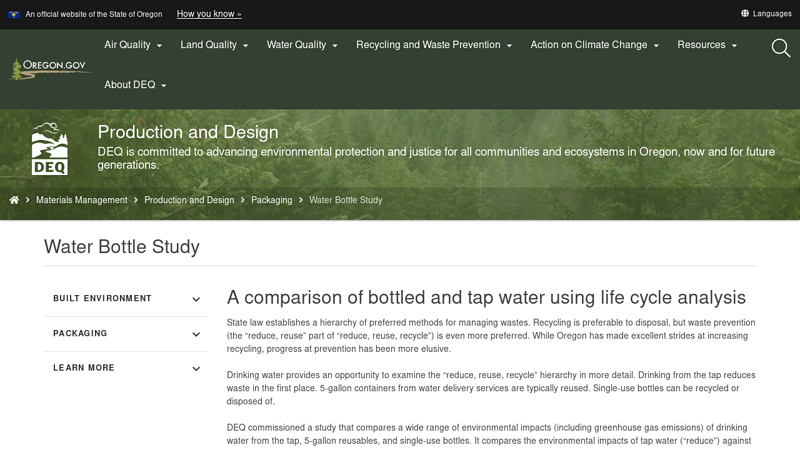This screenshot has width=800, height=450.
Task: Click the LEARN MORE sidebar label
Action: click(84, 368)
